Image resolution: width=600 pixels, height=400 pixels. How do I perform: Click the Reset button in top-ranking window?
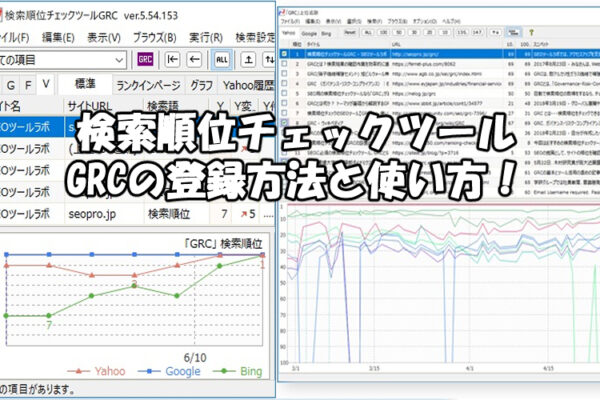coord(350,33)
